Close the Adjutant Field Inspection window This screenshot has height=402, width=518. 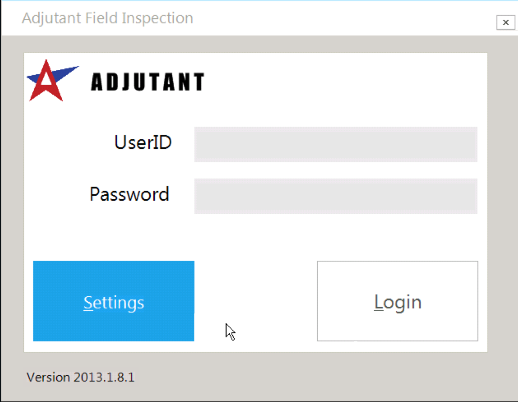pyautogui.click(x=506, y=22)
